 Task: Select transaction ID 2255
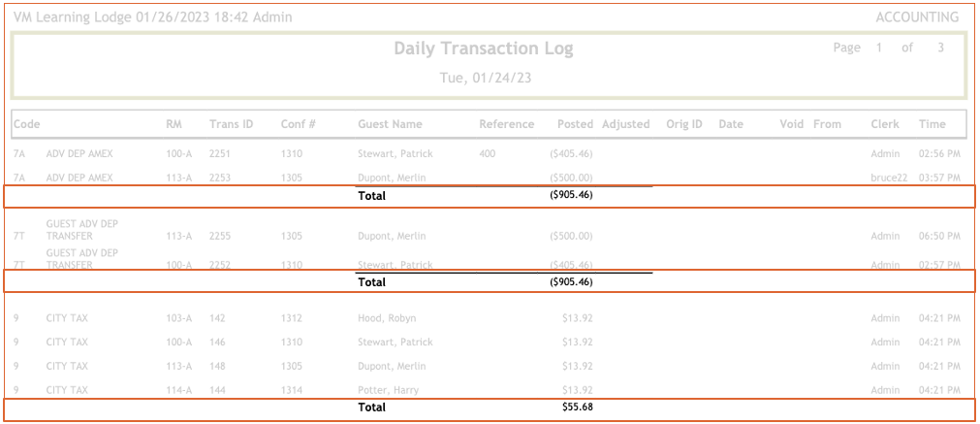221,236
